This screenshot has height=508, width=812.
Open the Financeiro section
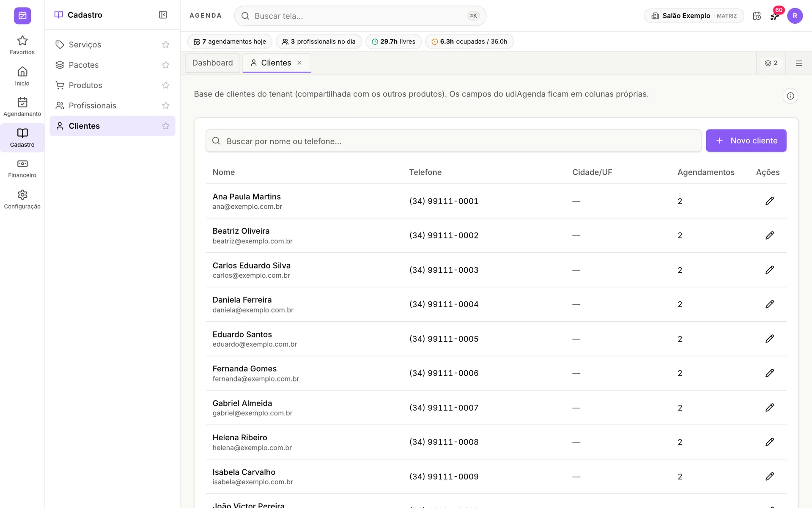click(22, 168)
